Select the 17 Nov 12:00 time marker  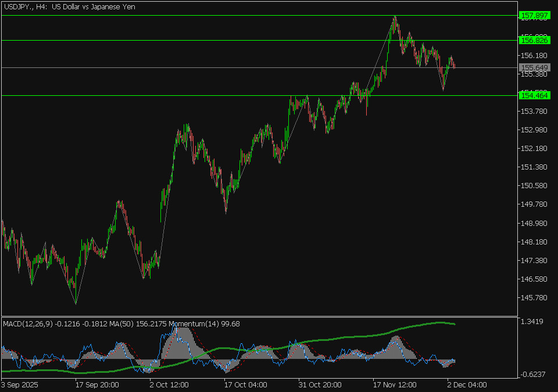395,384
